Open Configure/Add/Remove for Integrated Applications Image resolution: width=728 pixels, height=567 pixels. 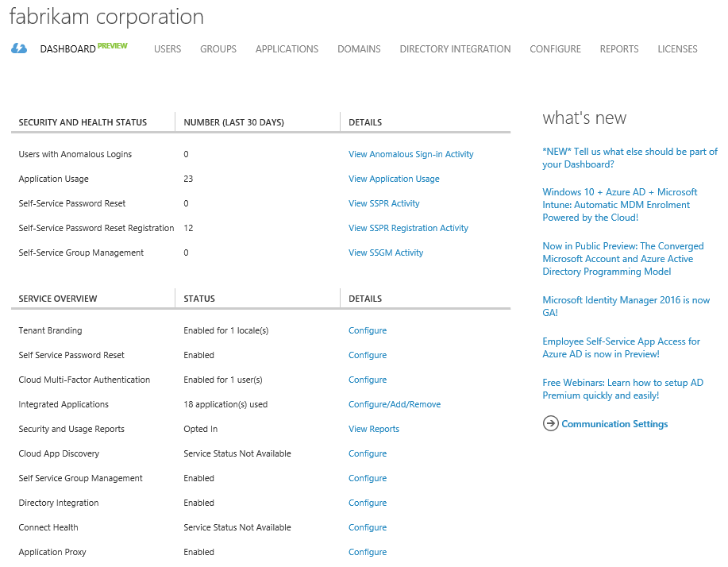395,404
